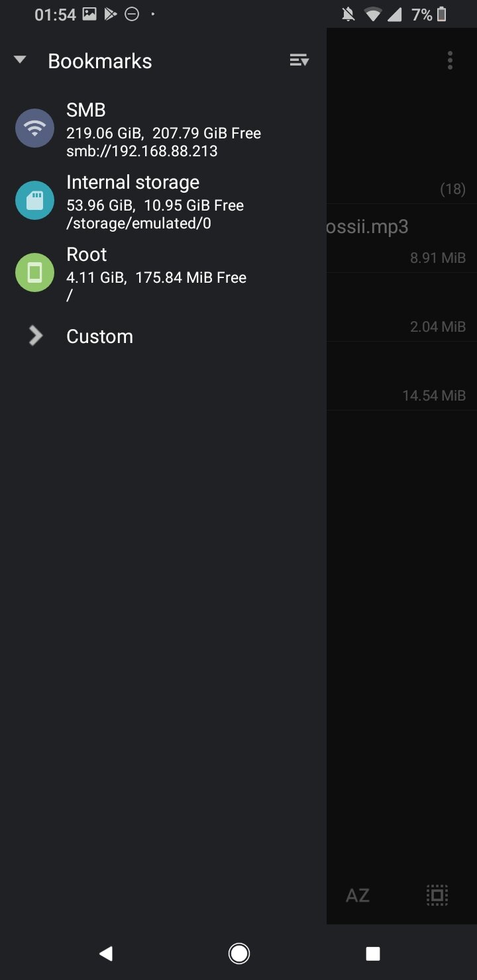Open SMB share 192.168.88.213
Viewport: 477px width, 980px height.
point(164,129)
